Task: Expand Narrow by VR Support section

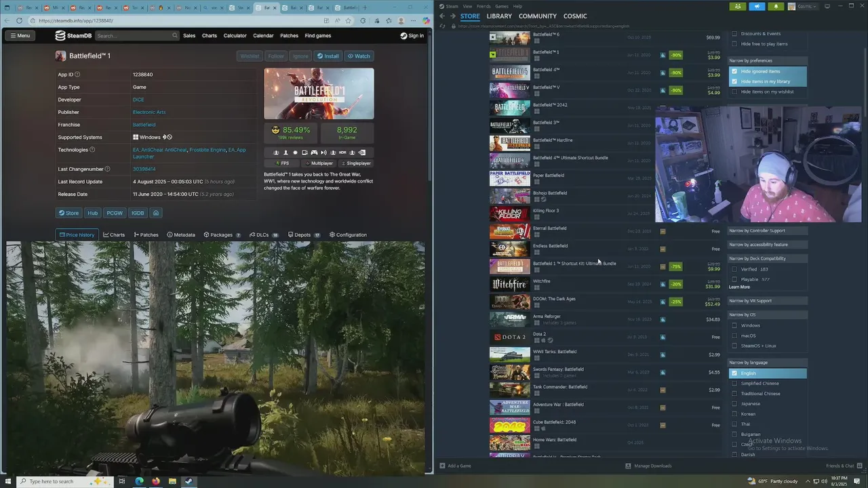Action: coord(767,301)
